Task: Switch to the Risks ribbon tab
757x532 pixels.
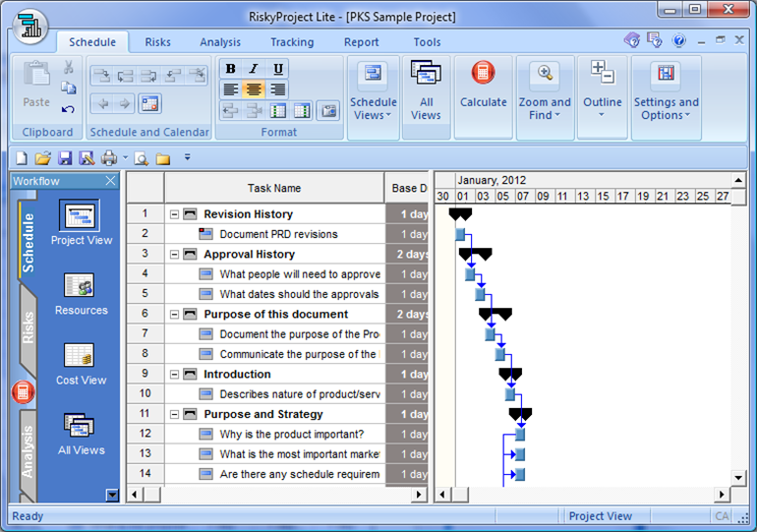Action: 157,42
